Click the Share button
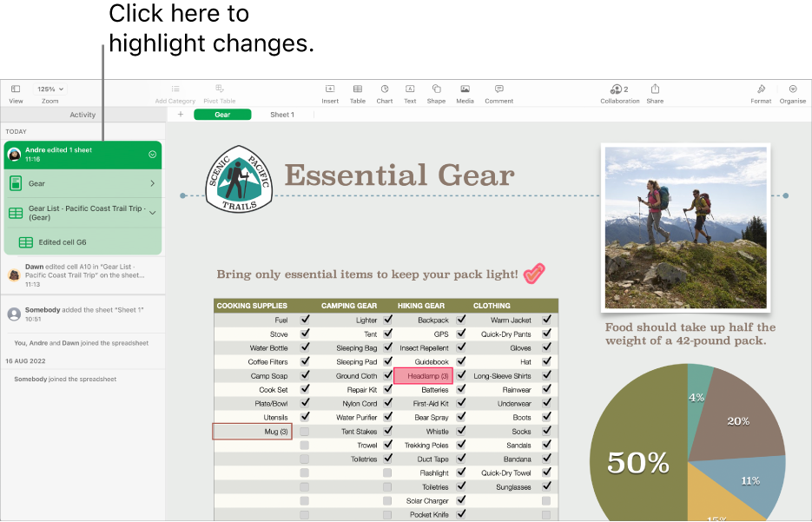The width and height of the screenshot is (812, 522). tap(655, 91)
